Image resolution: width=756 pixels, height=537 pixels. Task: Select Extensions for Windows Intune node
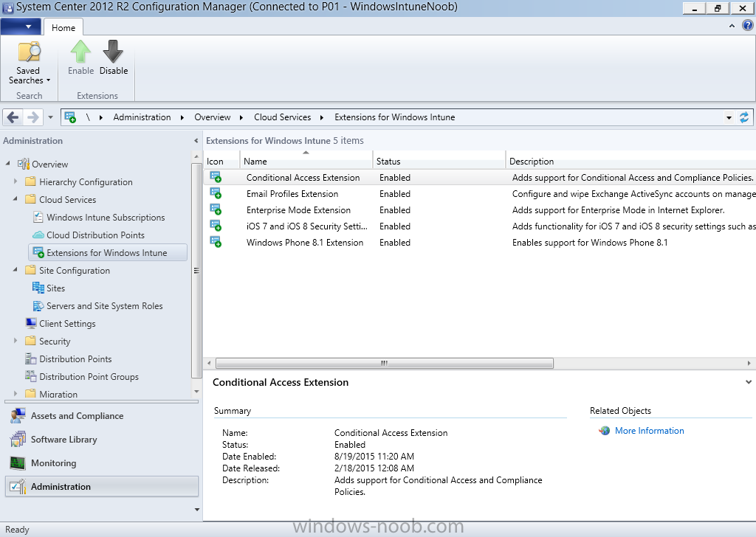click(x=106, y=253)
